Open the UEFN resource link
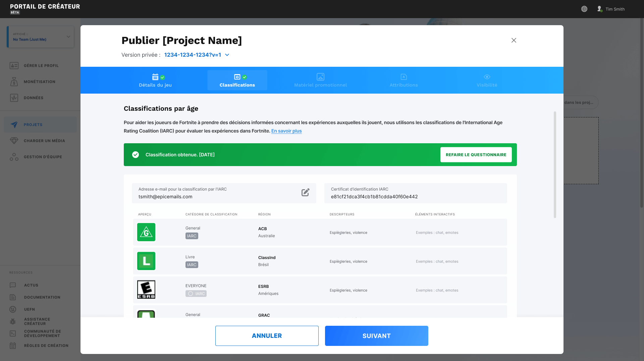Screen dimensions: 644x361 (x=30, y=309)
